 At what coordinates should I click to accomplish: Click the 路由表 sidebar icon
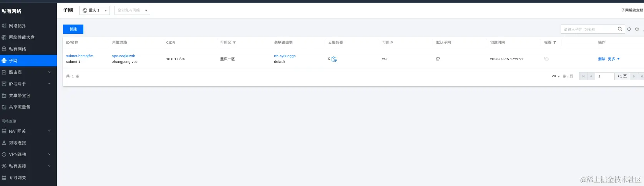tap(4, 72)
